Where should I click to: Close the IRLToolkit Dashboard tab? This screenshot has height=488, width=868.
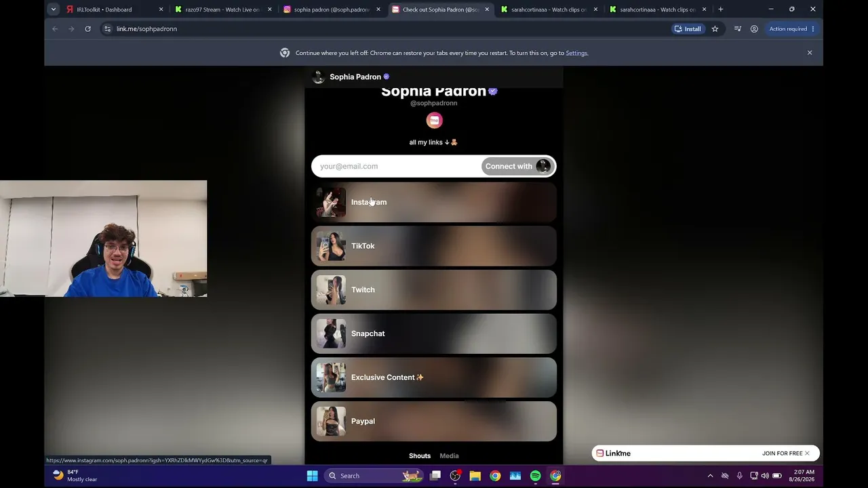click(161, 9)
